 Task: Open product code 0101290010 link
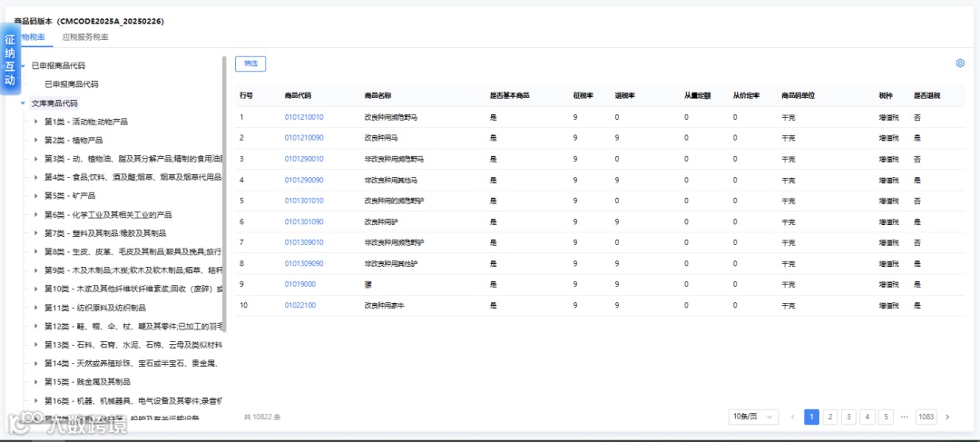(304, 159)
